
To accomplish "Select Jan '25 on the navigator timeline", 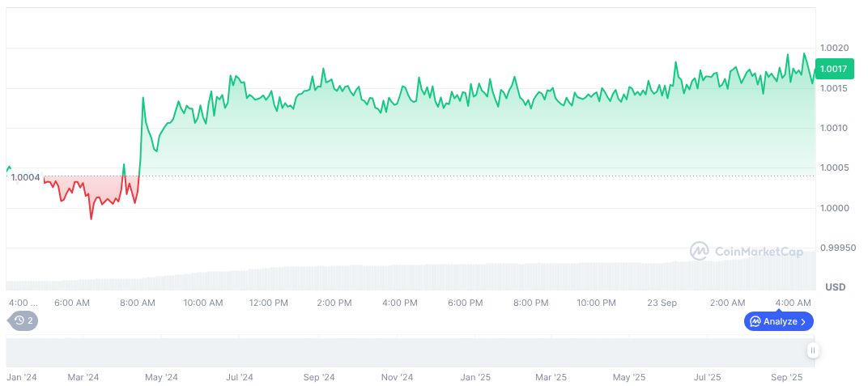I will click(x=475, y=377).
